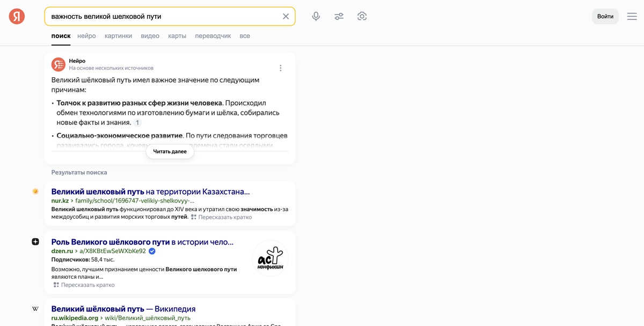Click the family/school nur.kz URL path
Image resolution: width=644 pixels, height=326 pixels.
[135, 201]
